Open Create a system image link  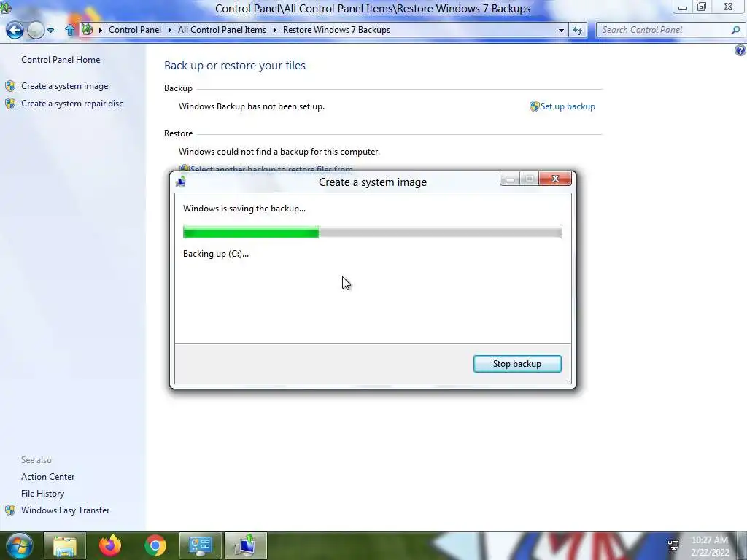64,86
